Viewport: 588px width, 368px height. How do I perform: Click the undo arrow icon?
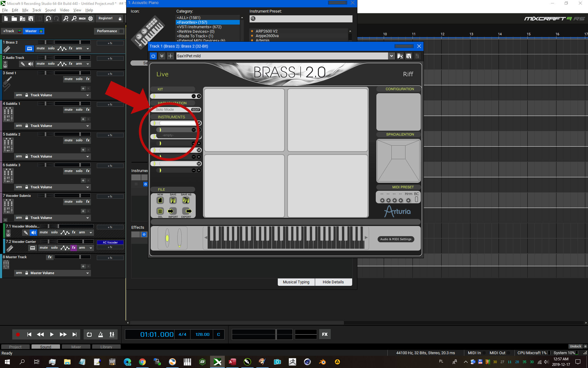[48, 19]
